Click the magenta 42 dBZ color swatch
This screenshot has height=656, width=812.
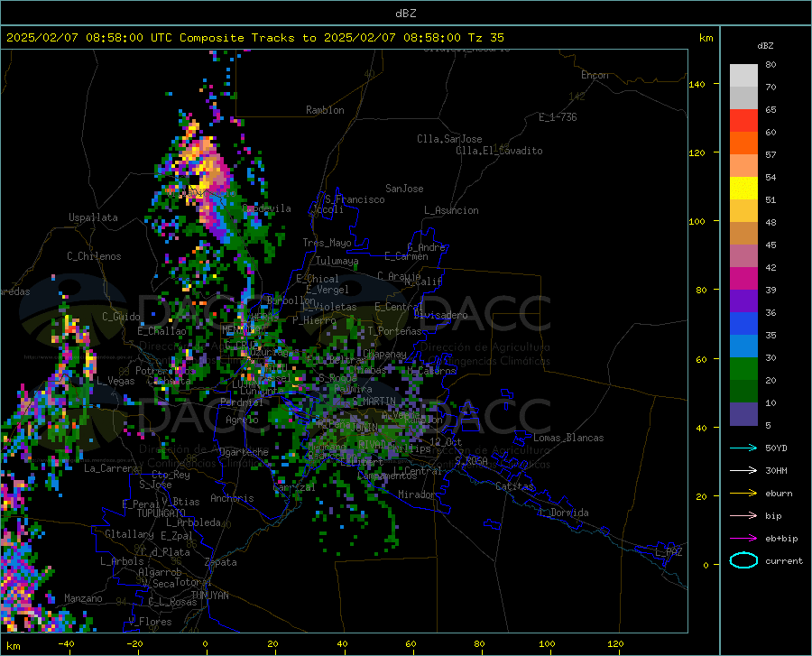743,279
